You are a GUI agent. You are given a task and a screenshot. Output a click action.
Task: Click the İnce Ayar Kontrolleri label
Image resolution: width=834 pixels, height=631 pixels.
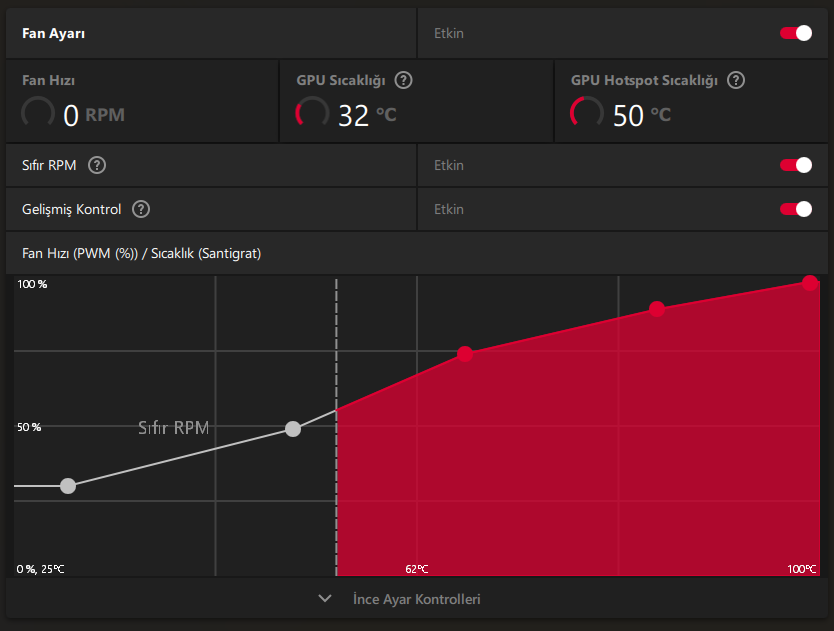point(416,599)
